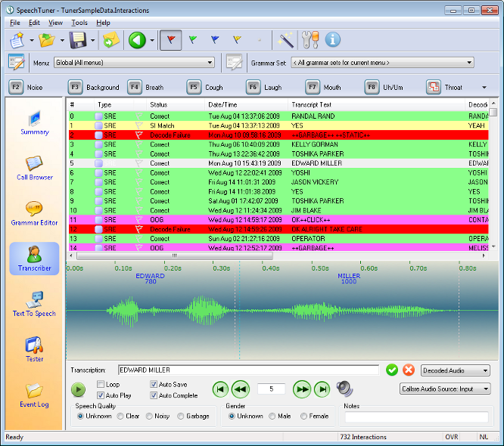This screenshot has height=446, width=504.
Task: Open the File menu
Action: point(15,23)
